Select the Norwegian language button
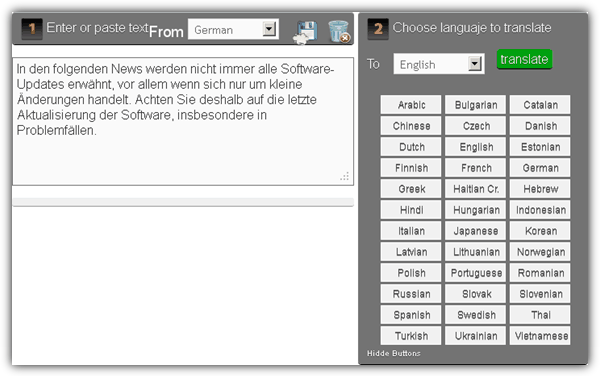The height and width of the screenshot is (376, 600). click(540, 252)
